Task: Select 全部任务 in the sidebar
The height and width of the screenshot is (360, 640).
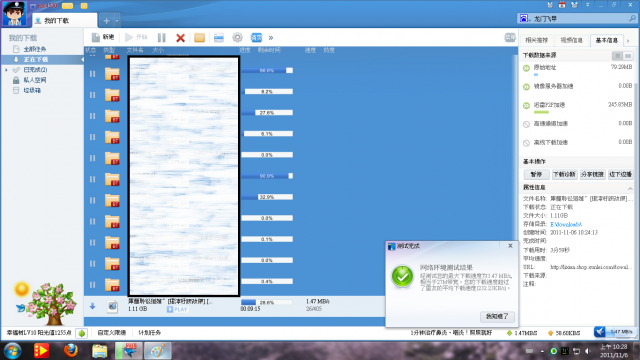Action: pyautogui.click(x=35, y=49)
